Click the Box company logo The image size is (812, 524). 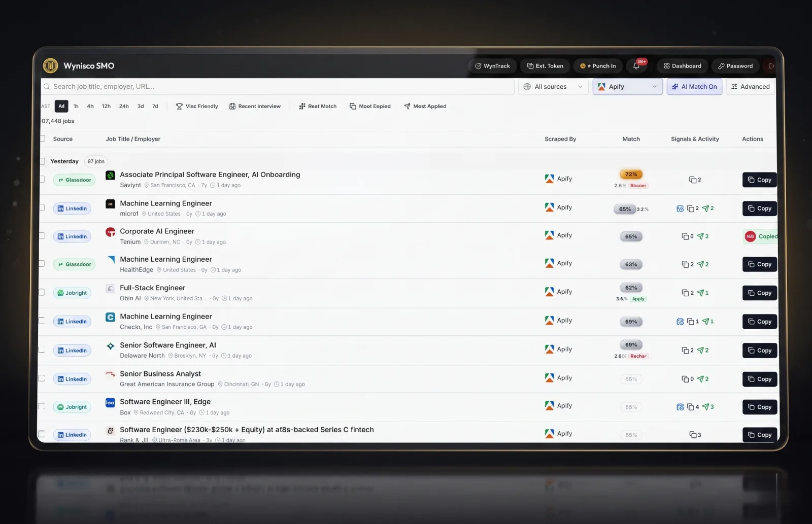coord(110,402)
